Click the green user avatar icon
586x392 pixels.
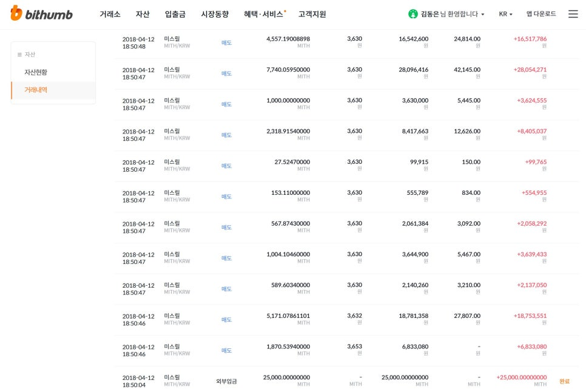tap(413, 14)
